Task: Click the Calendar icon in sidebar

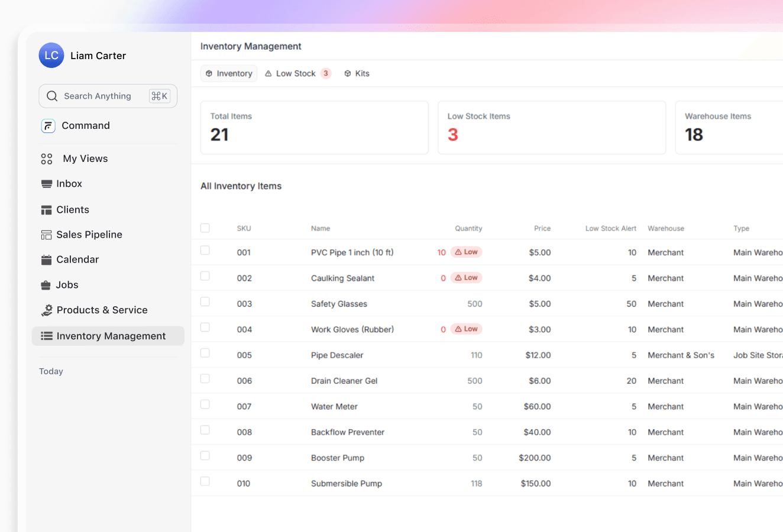Action: (47, 259)
